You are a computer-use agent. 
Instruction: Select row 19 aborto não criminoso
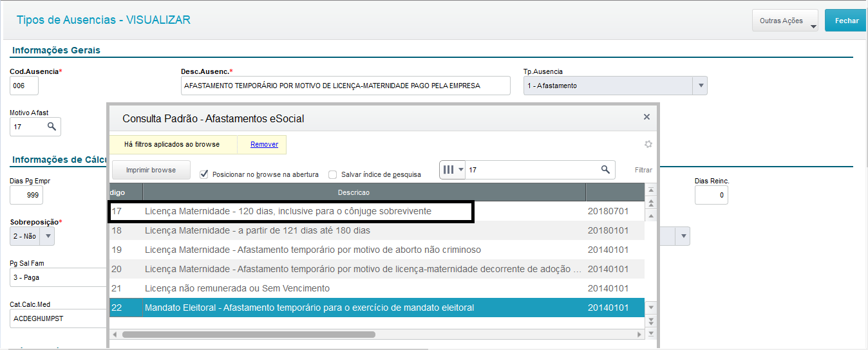tap(377, 250)
